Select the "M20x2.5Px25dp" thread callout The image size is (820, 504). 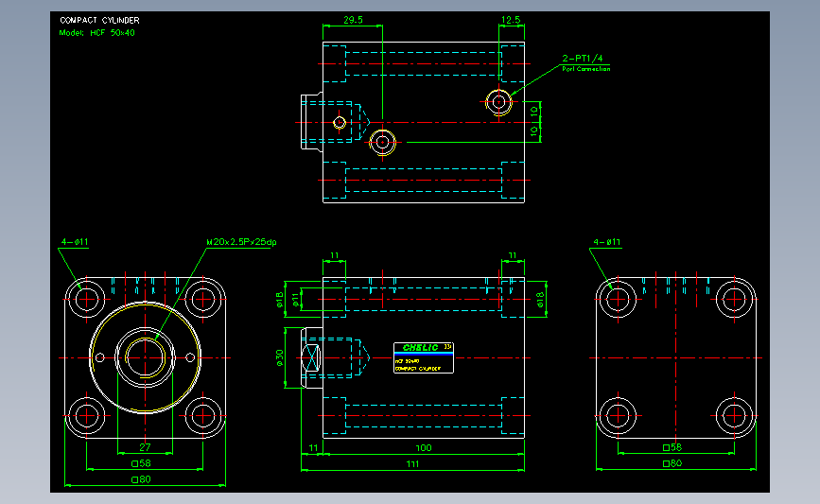[241, 242]
